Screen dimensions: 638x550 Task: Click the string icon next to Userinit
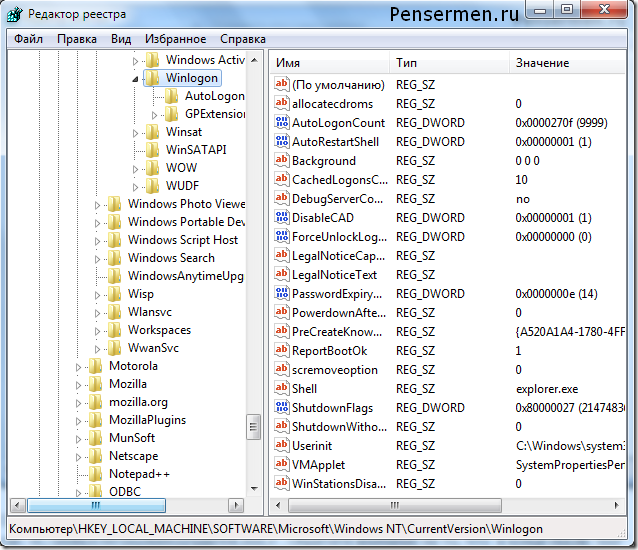point(282,445)
